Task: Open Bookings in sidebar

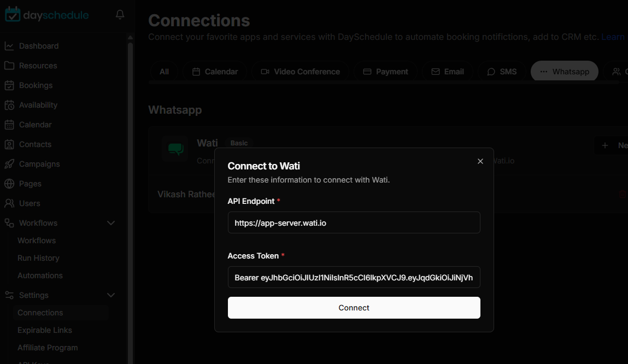Action: click(x=36, y=85)
